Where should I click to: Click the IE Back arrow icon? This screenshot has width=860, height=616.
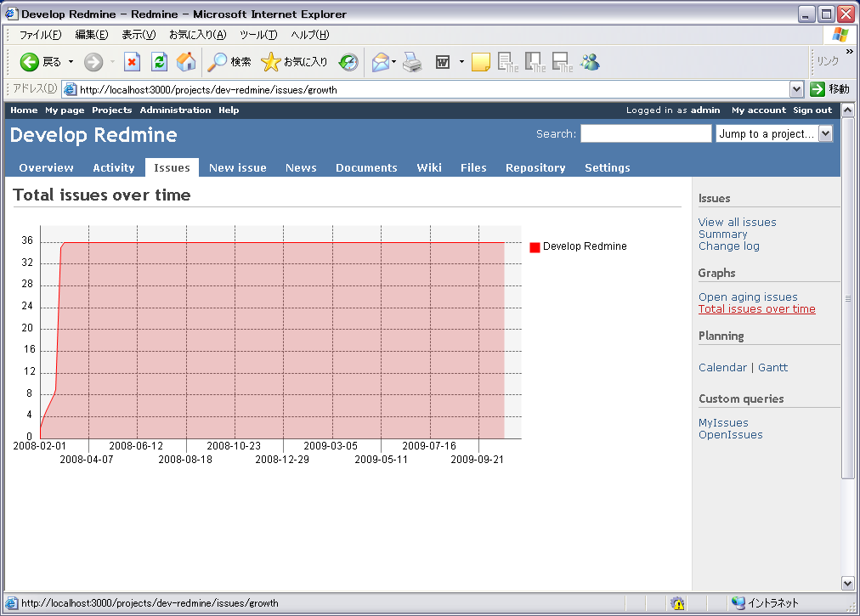tap(30, 62)
